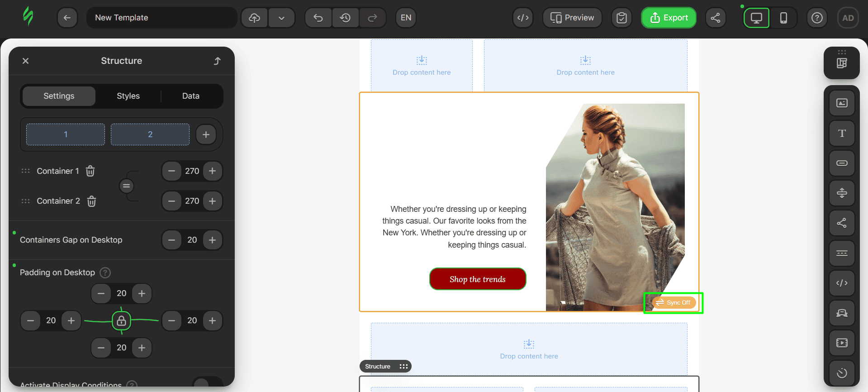Toggle equal container widths button
Screen dimensions: 868x392
(x=126, y=186)
